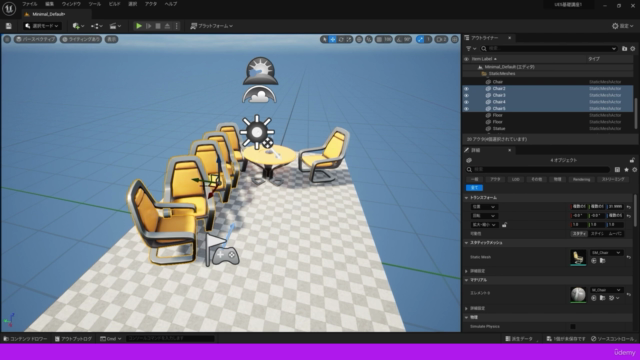Click the skip frame button beside play
Screen dimensions: 640x360
tap(149, 26)
